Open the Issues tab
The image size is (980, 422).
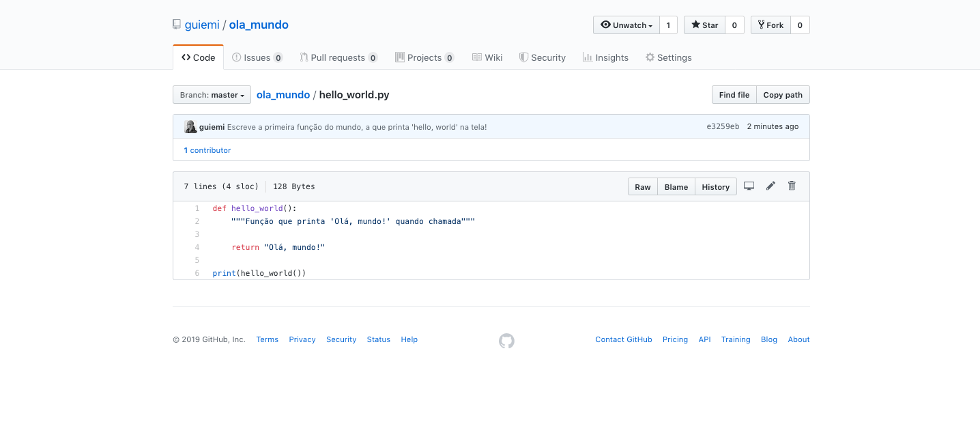pyautogui.click(x=257, y=57)
